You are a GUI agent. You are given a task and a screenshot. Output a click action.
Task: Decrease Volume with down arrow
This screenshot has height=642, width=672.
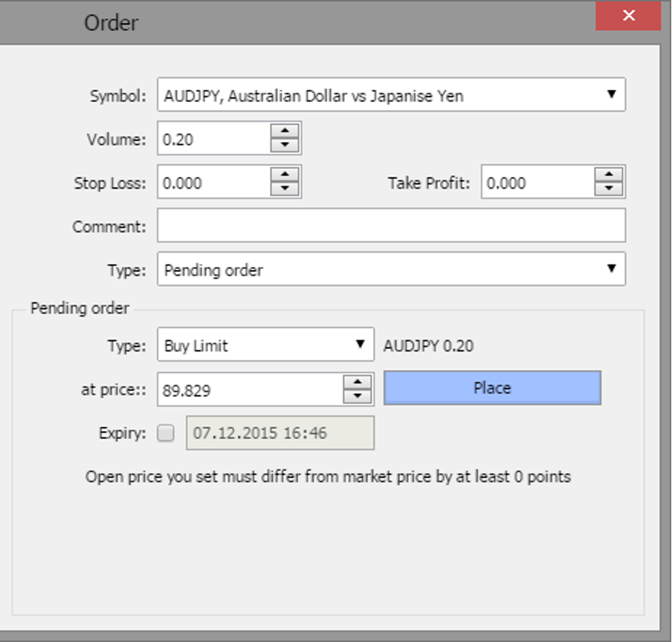(x=285, y=146)
